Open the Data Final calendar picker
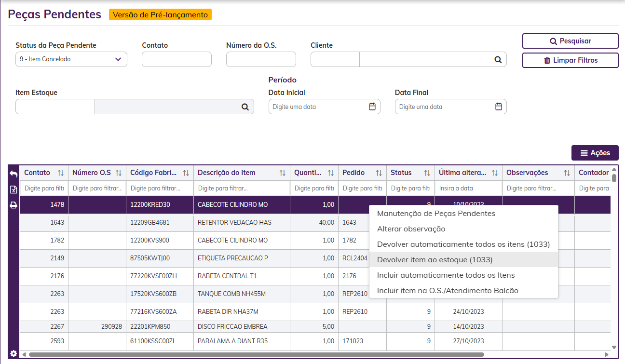The image size is (625, 364). point(499,107)
